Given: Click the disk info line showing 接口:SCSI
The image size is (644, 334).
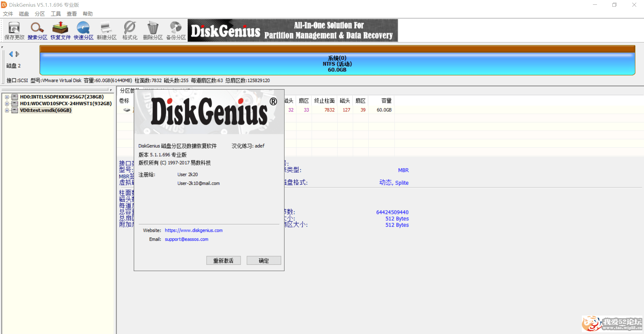Looking at the screenshot, I should point(138,80).
